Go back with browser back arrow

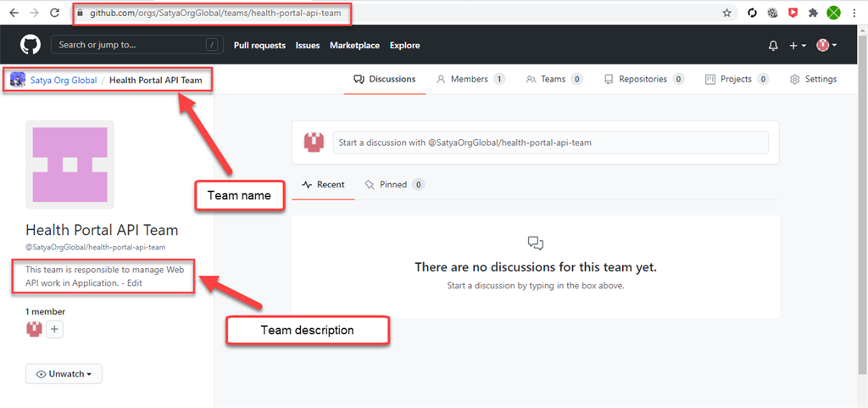pos(14,13)
